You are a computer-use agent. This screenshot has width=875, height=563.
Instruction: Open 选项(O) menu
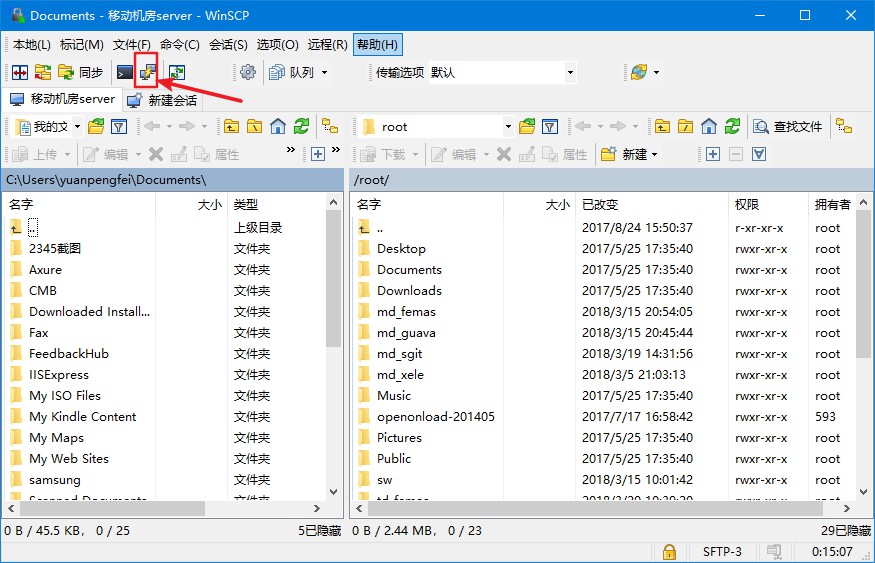[x=277, y=45]
